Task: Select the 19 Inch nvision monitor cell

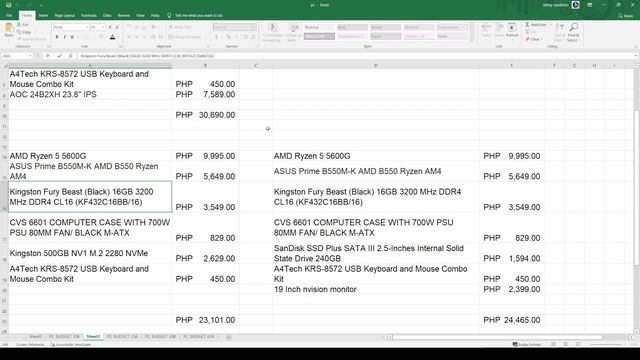Action: click(376, 289)
